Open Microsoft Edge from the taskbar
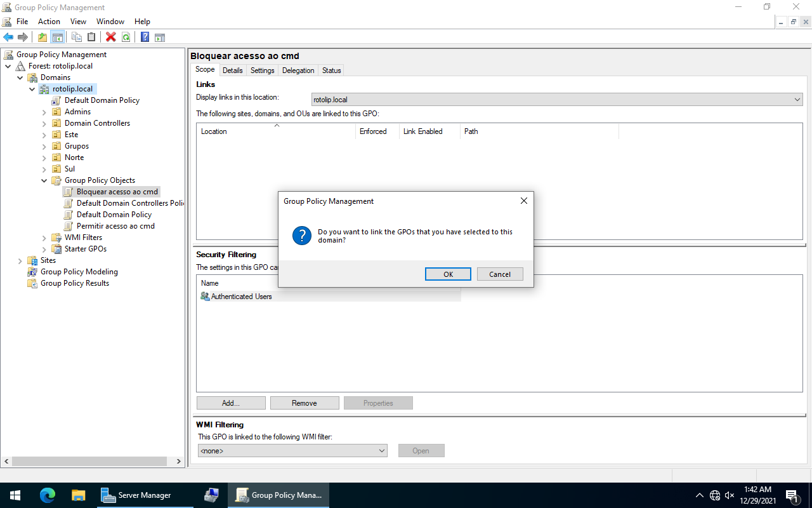812x508 pixels. (x=48, y=495)
